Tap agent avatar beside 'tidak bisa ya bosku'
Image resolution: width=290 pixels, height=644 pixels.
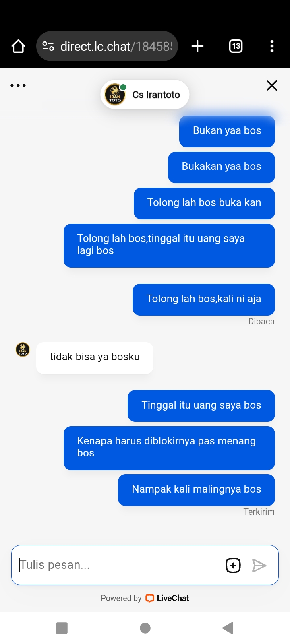pyautogui.click(x=23, y=349)
